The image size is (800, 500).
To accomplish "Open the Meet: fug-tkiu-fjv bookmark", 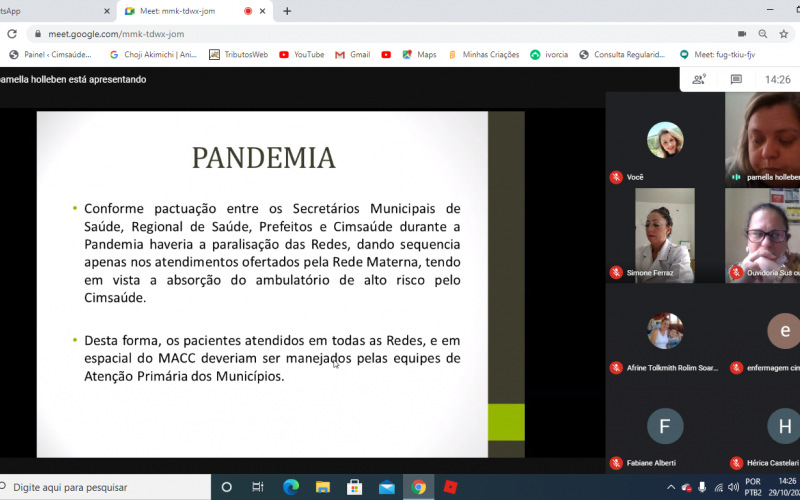I will coord(717,55).
